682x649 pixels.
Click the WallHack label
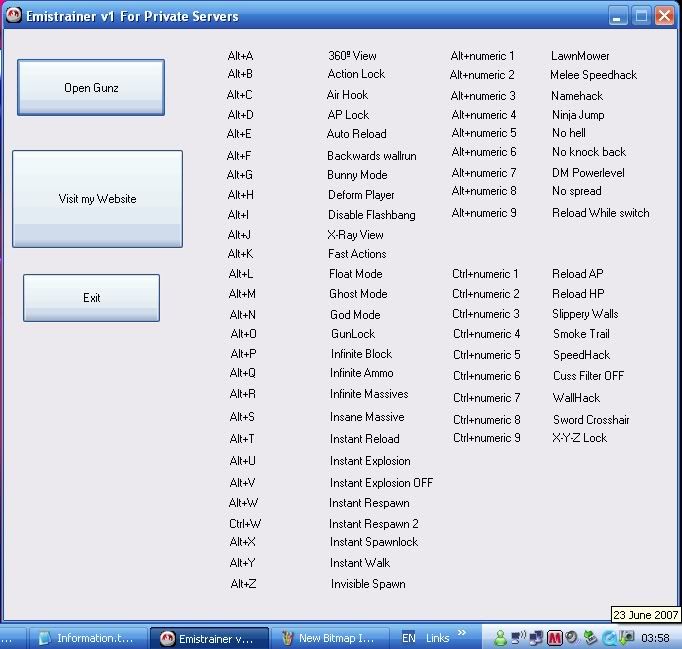point(576,398)
